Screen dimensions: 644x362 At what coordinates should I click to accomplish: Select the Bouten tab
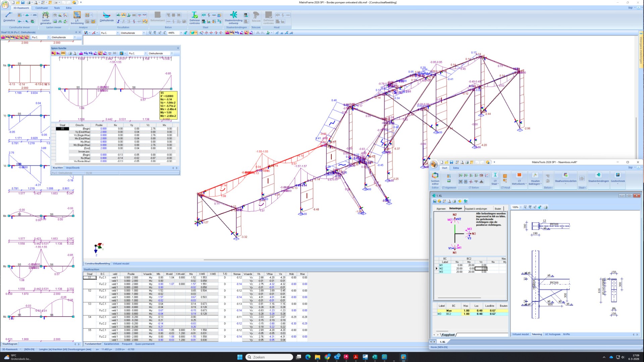498,209
